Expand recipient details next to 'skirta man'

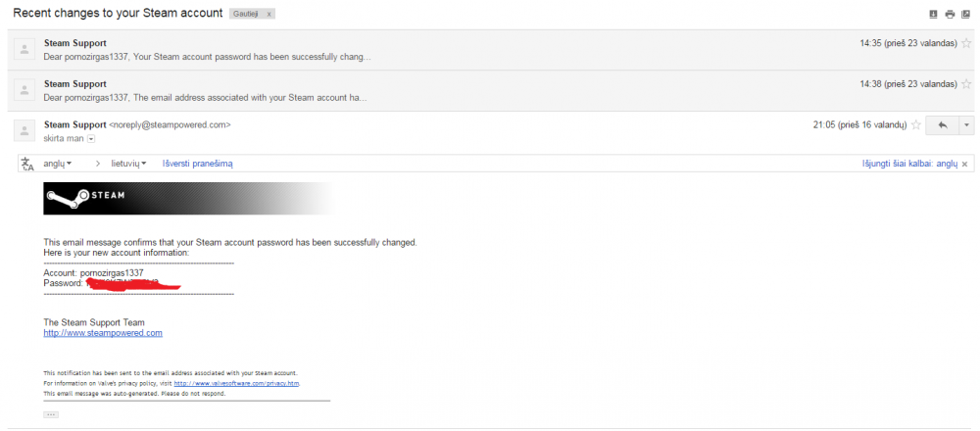coord(91,139)
